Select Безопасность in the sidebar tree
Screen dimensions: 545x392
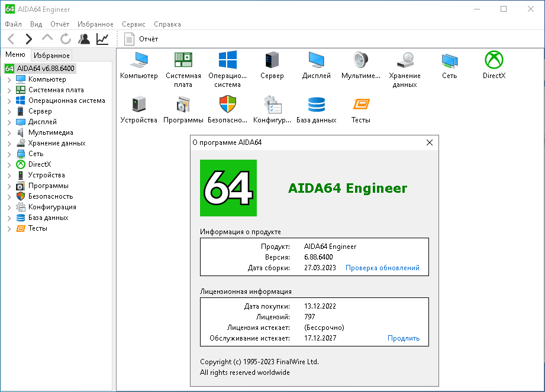pos(50,196)
